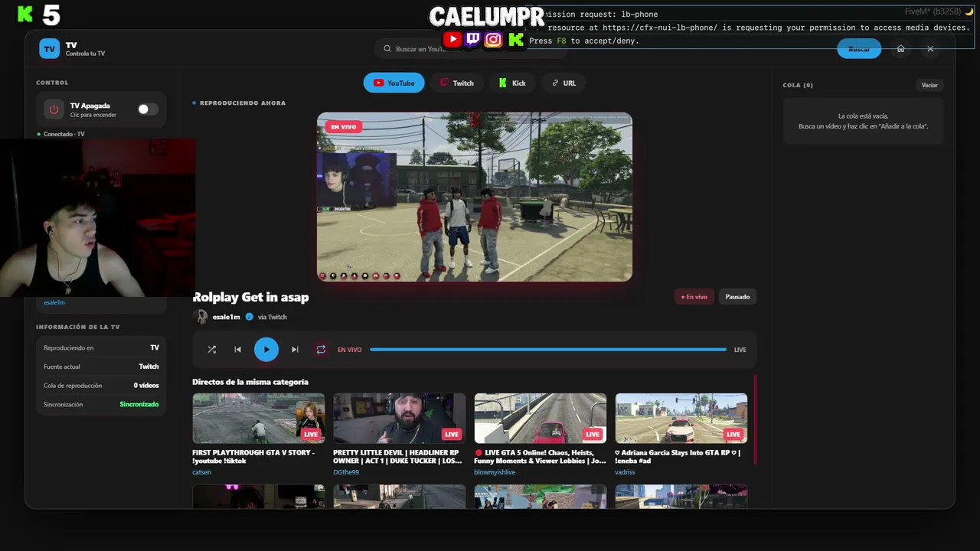The width and height of the screenshot is (980, 551).
Task: Click the 'Adriana Garcia Slays Into GTA RP' title
Action: 678,457
